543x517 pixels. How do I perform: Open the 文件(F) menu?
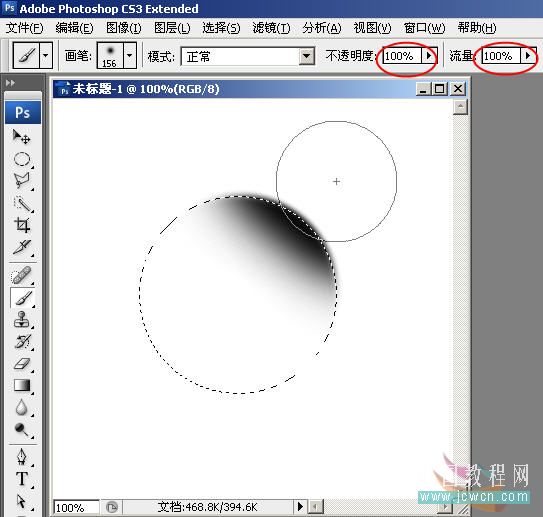[x=24, y=28]
